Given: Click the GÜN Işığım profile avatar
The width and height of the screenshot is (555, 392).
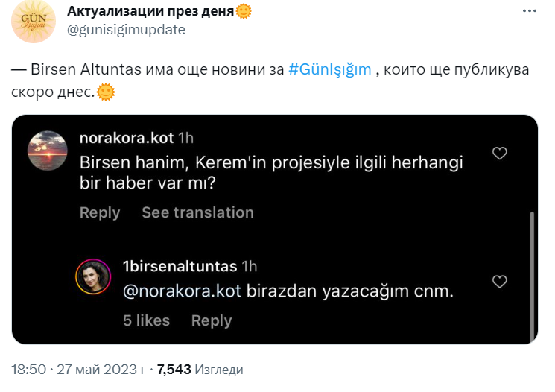Looking at the screenshot, I should coord(34,21).
